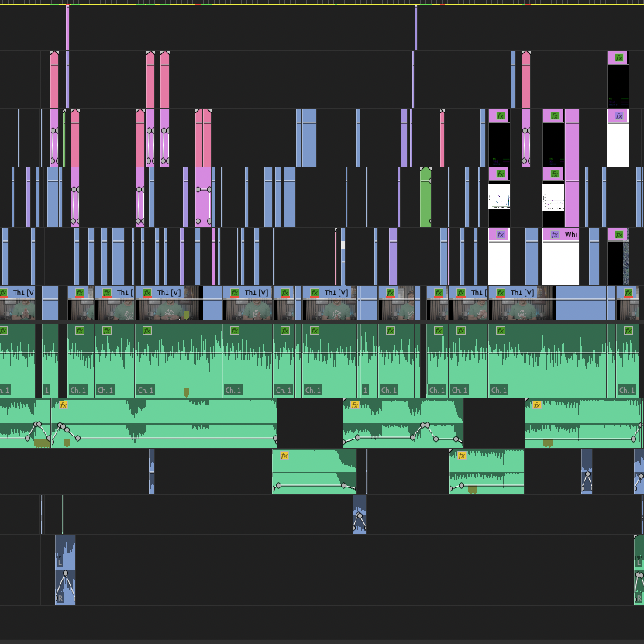Viewport: 644px width, 644px height.
Task: Select the empty gap between the first two music clips
Action: pos(309,422)
